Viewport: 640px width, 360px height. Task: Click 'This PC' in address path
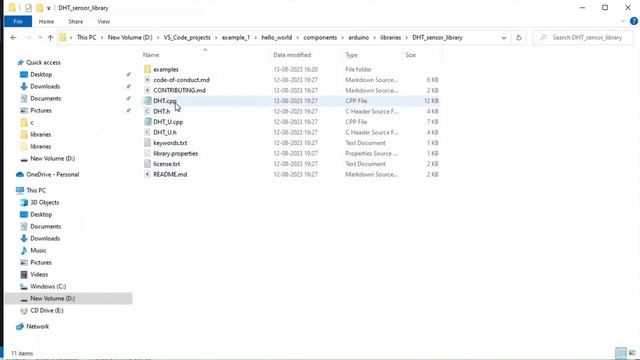(x=87, y=38)
